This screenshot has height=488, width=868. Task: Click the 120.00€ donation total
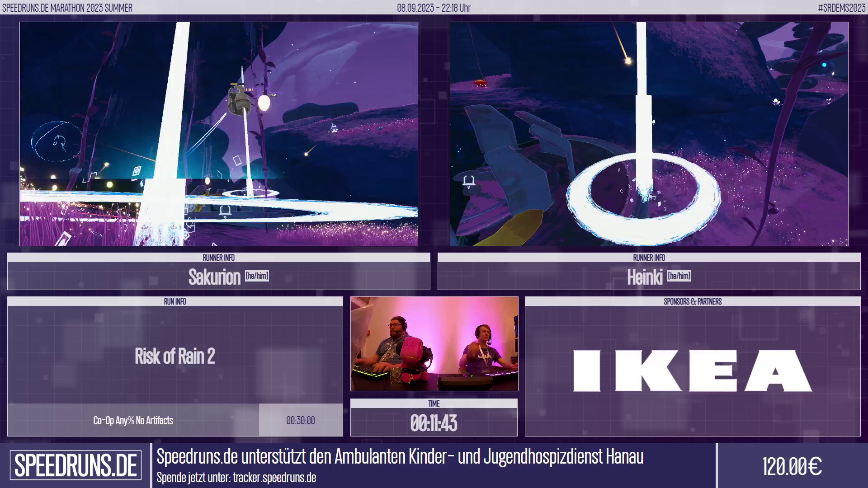(792, 466)
